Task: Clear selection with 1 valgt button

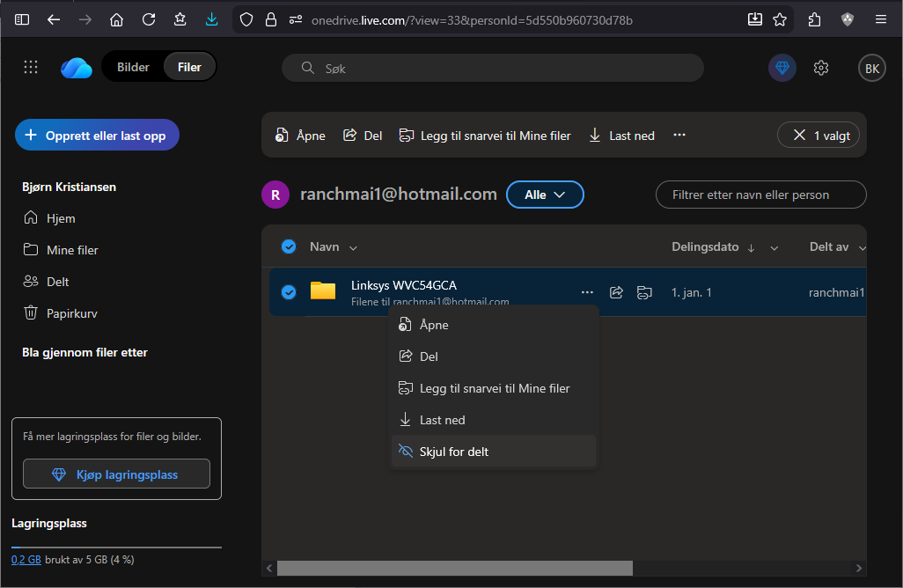Action: pyautogui.click(x=819, y=136)
